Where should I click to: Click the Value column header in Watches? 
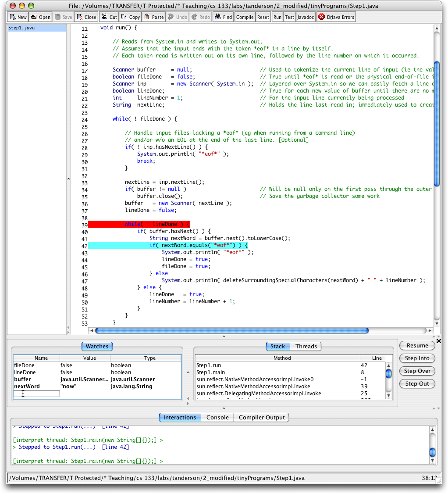(x=85, y=358)
